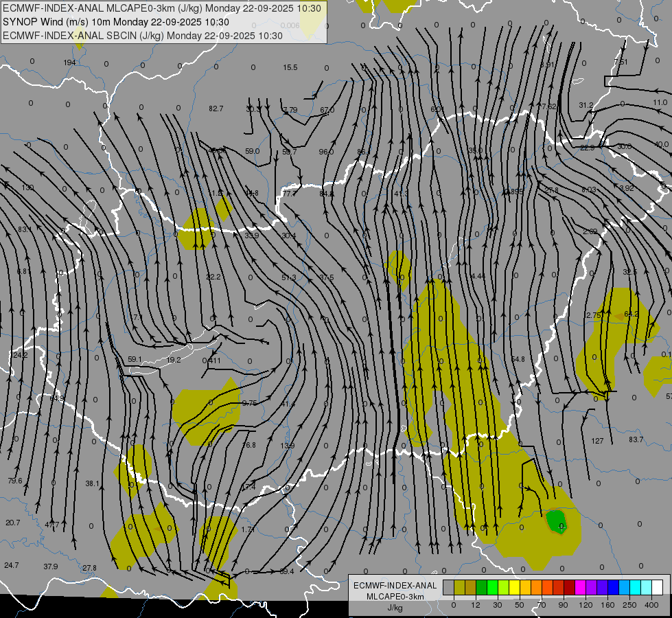Click legend tick label 250
Screen dimensions: 672x618
[629, 605]
